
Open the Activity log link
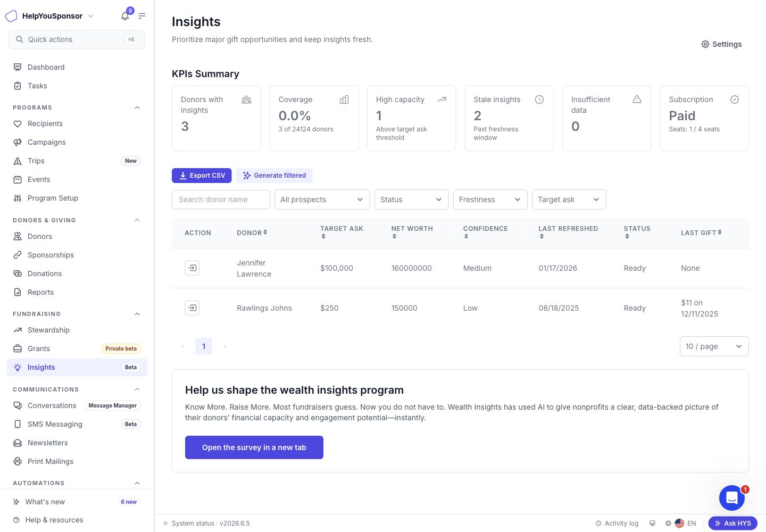tap(617, 523)
